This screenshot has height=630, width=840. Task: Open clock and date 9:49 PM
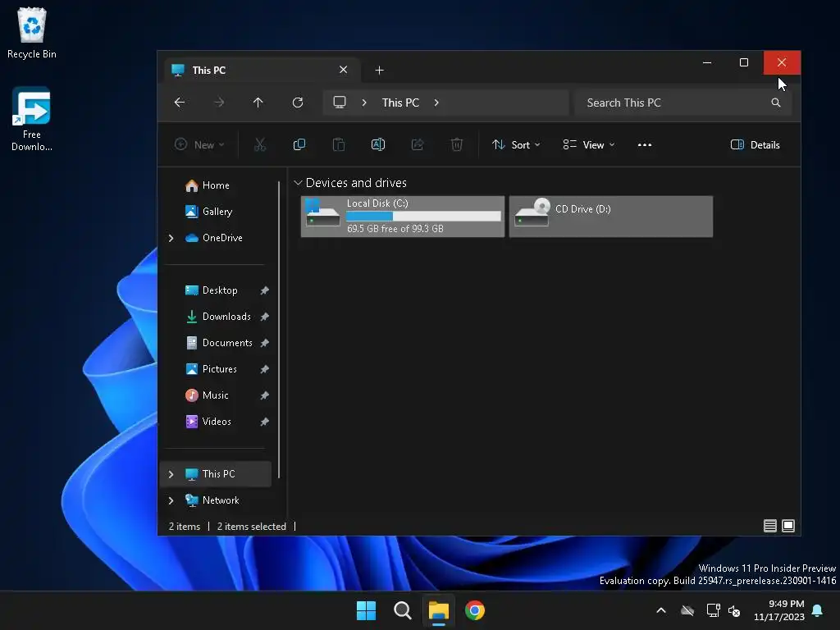click(779, 610)
